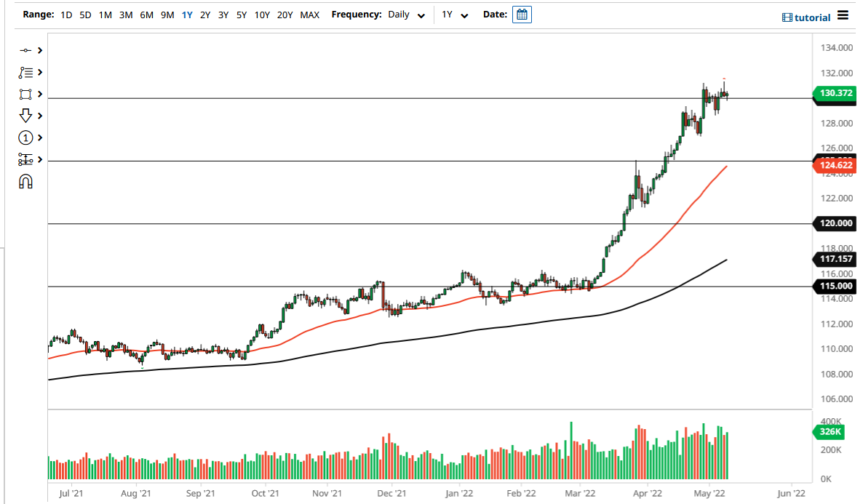Expand the trendline tool options chevron
Image resolution: width=863 pixels, height=504 pixels.
tap(39, 50)
